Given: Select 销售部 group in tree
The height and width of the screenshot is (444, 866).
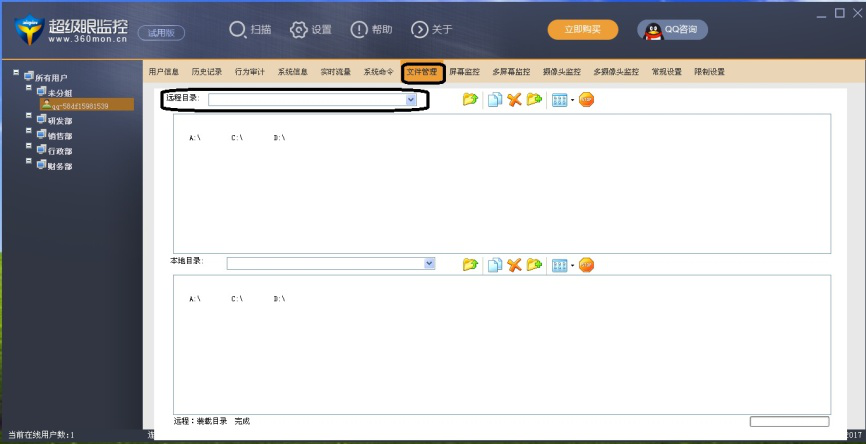Looking at the screenshot, I should click(x=60, y=136).
